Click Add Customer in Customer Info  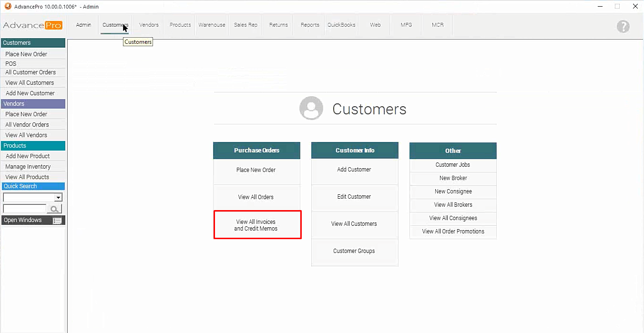(x=354, y=170)
